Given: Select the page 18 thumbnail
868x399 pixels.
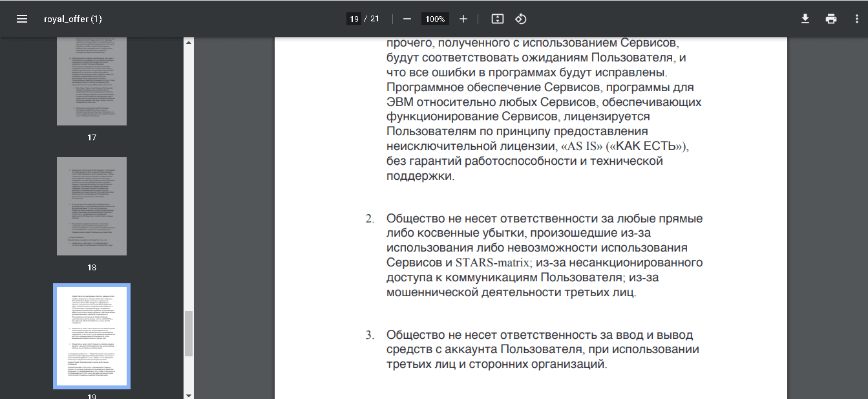Looking at the screenshot, I should 91,206.
